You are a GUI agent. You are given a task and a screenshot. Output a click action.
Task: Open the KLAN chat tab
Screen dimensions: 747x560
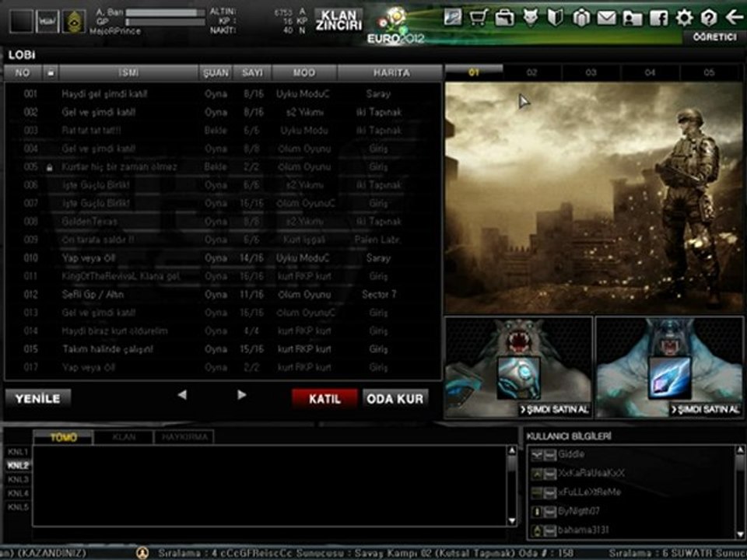coord(124,437)
